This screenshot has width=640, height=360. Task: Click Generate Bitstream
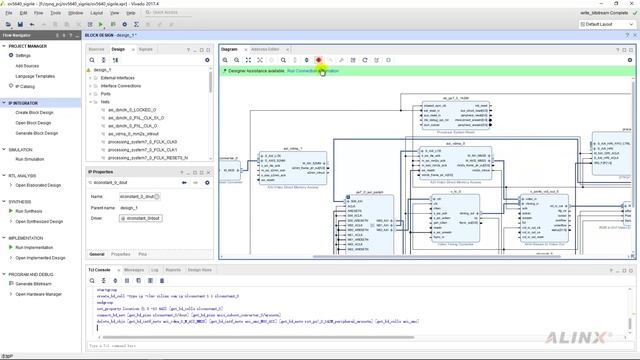[33, 284]
